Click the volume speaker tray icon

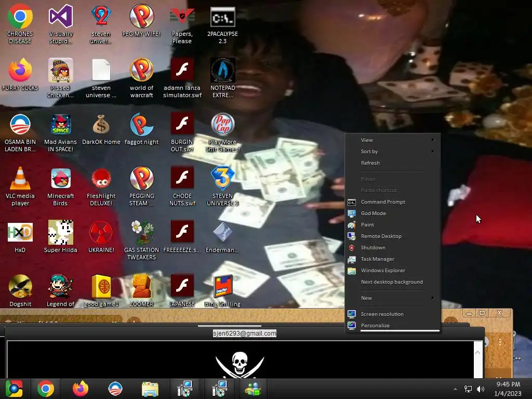[481, 389]
